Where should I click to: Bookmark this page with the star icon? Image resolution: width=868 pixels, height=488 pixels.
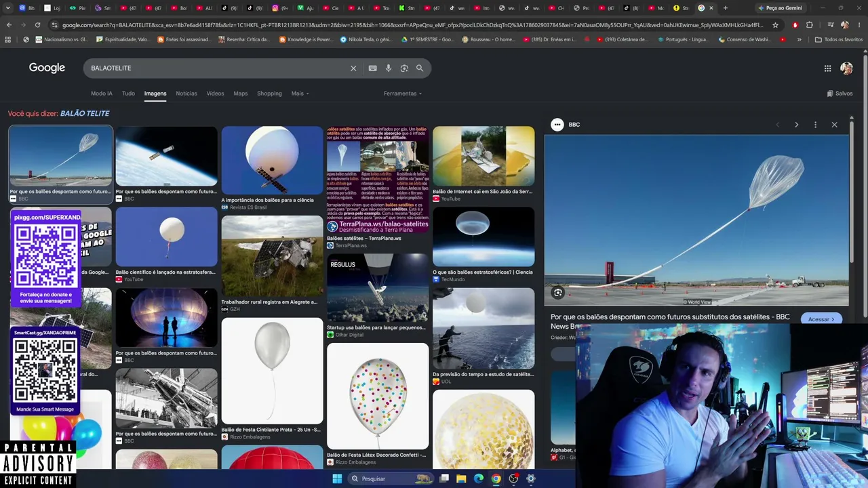(x=775, y=25)
